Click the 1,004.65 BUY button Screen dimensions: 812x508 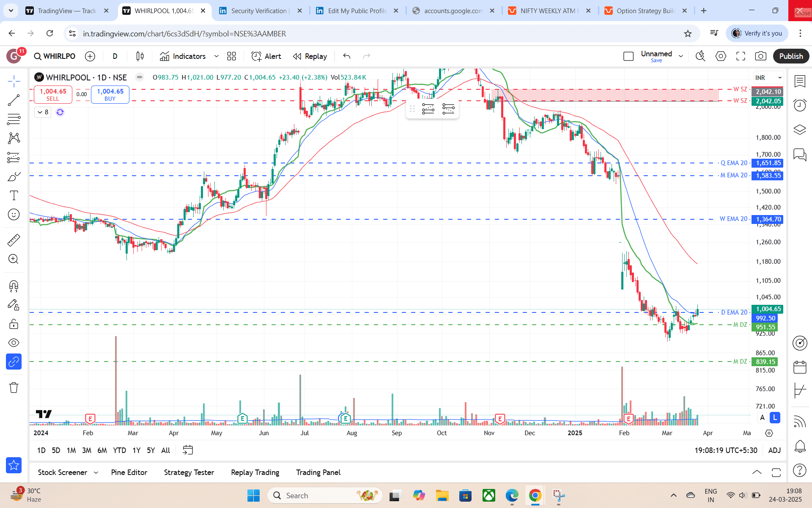click(x=110, y=95)
